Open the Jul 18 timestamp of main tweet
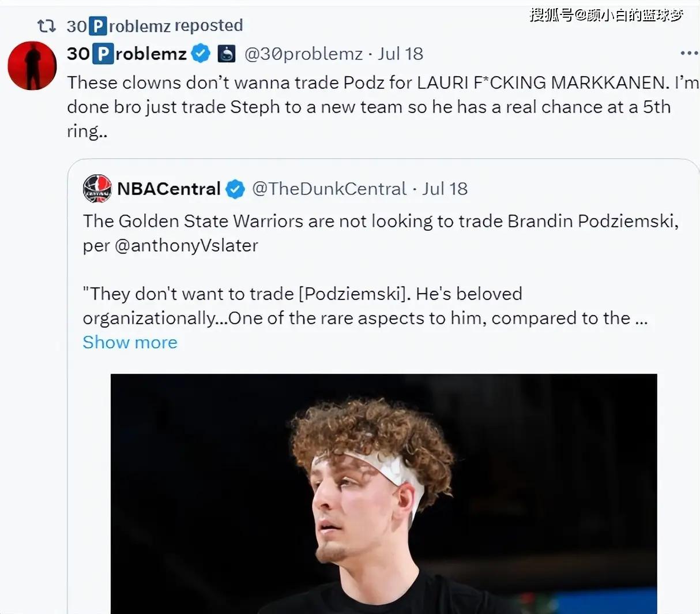Screen dimensions: 700x614 click(401, 54)
